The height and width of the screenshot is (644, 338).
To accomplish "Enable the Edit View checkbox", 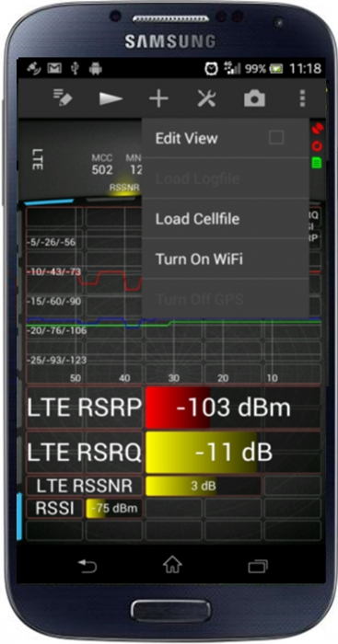I will click(x=276, y=138).
